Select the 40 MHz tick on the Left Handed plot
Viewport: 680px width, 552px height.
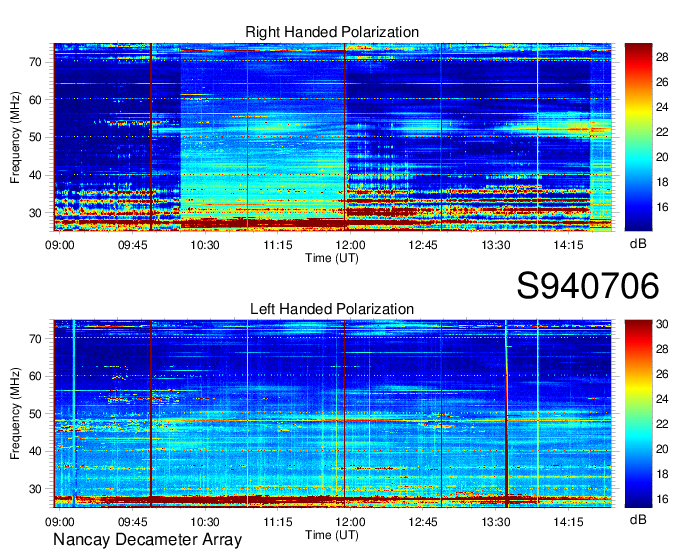[x=36, y=451]
